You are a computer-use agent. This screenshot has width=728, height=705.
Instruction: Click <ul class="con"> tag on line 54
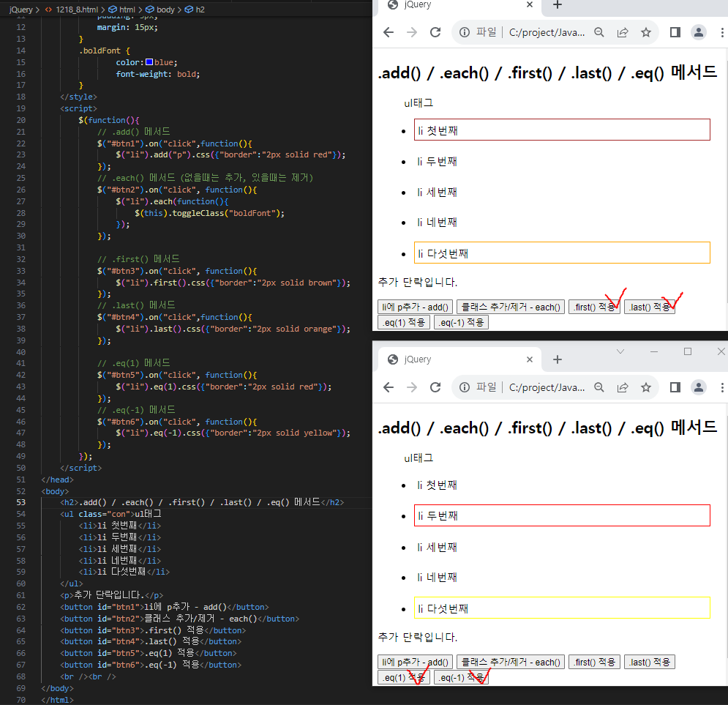tap(97, 514)
